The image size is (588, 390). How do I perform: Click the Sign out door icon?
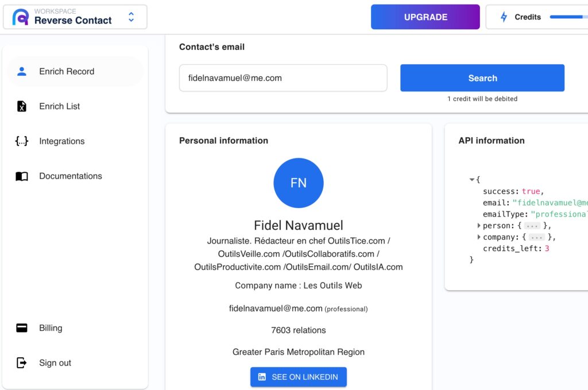pos(22,362)
